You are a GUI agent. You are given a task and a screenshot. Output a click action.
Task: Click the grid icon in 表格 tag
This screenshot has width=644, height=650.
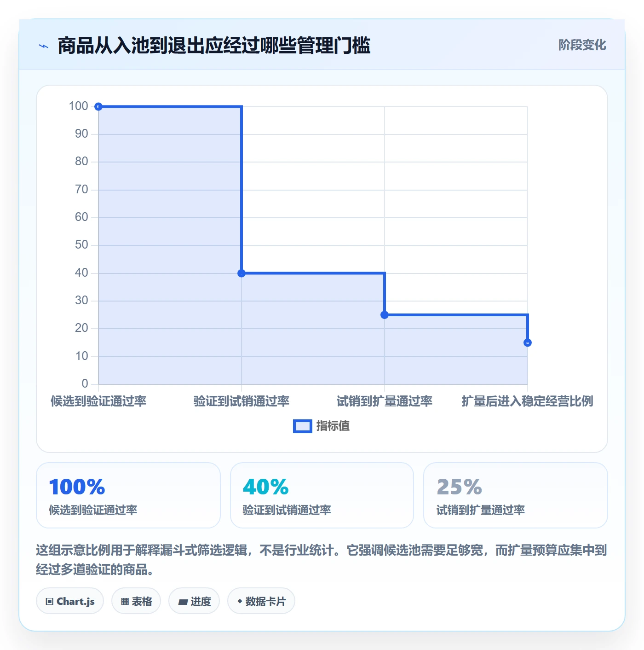coord(125,601)
